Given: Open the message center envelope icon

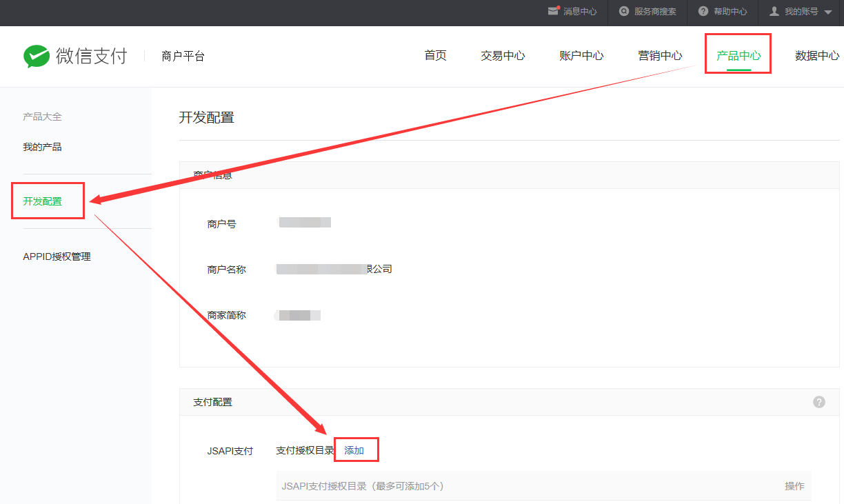Looking at the screenshot, I should 553,11.
